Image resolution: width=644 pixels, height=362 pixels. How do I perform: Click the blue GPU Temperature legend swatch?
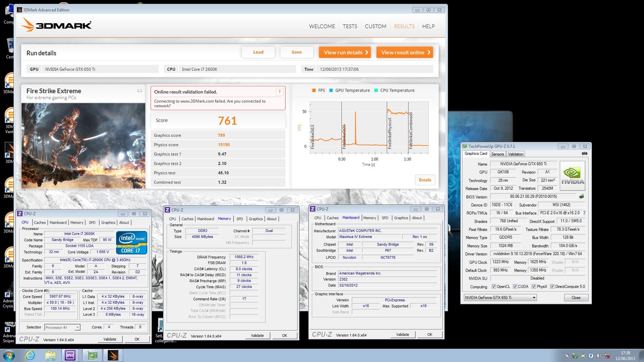click(331, 90)
